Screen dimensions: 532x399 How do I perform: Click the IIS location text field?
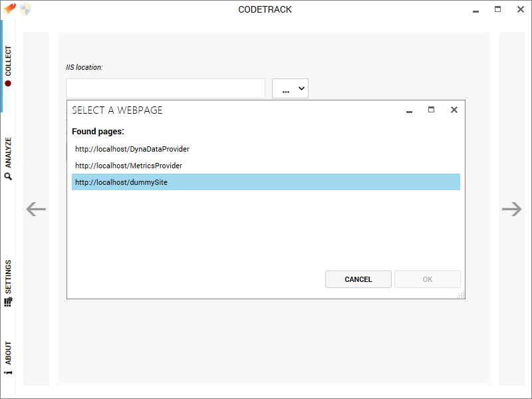pos(166,88)
